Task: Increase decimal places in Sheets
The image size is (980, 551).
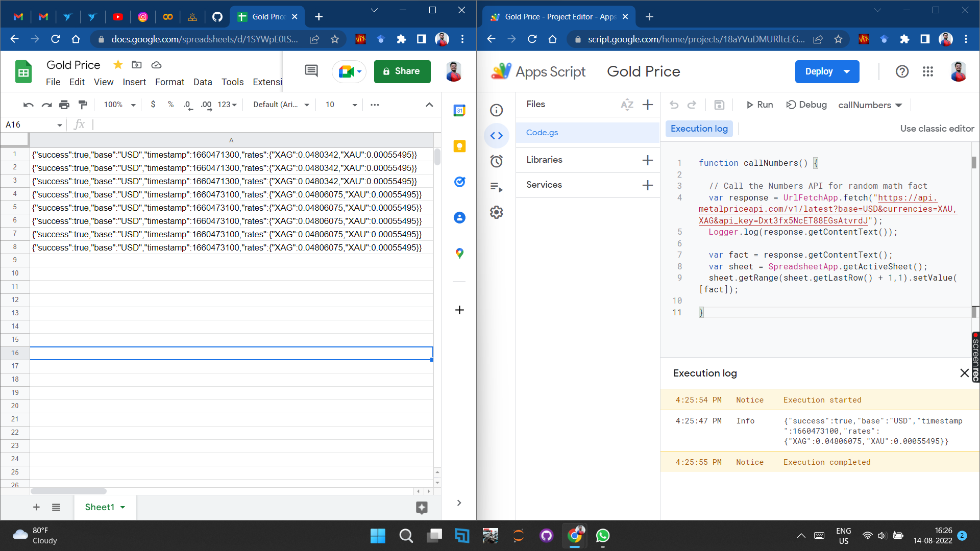Action: coord(206,105)
